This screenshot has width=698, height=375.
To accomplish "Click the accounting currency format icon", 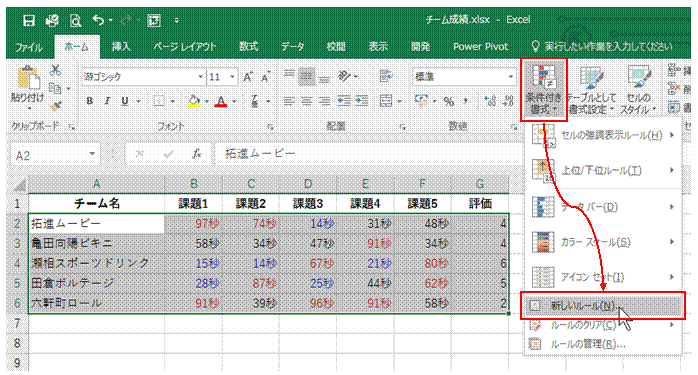I will (x=421, y=101).
